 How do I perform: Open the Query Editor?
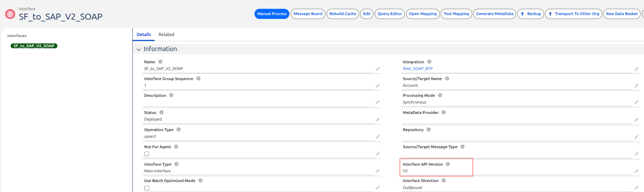tap(390, 14)
